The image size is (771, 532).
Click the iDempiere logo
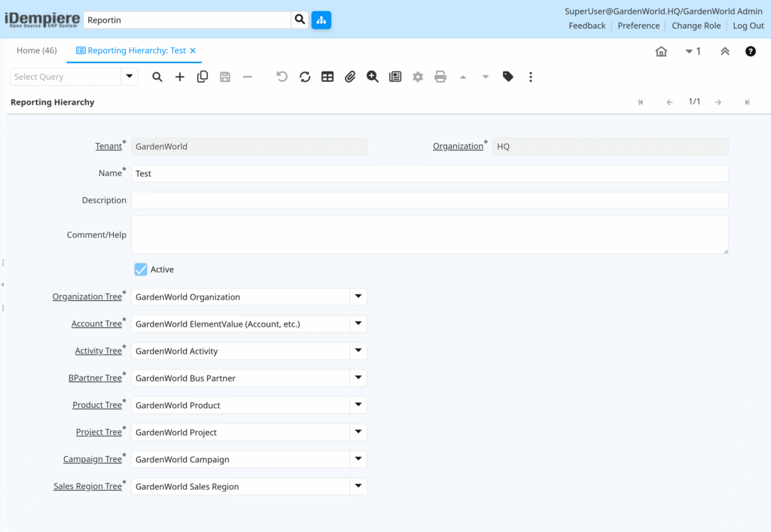(42, 20)
